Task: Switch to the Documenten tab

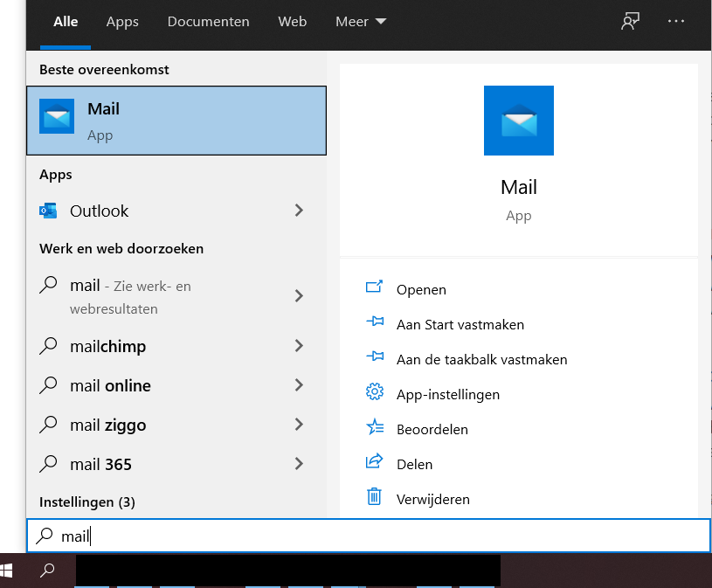Action: (x=208, y=22)
